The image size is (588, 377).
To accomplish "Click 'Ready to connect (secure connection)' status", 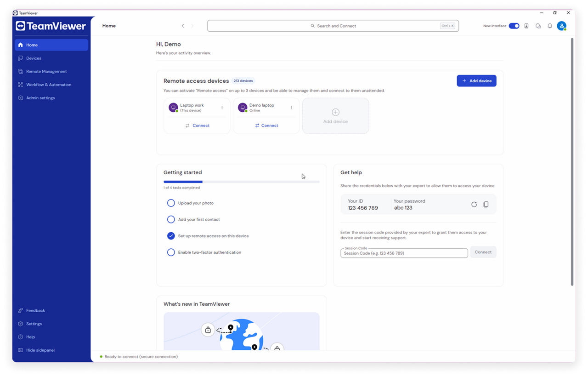I will point(141,357).
